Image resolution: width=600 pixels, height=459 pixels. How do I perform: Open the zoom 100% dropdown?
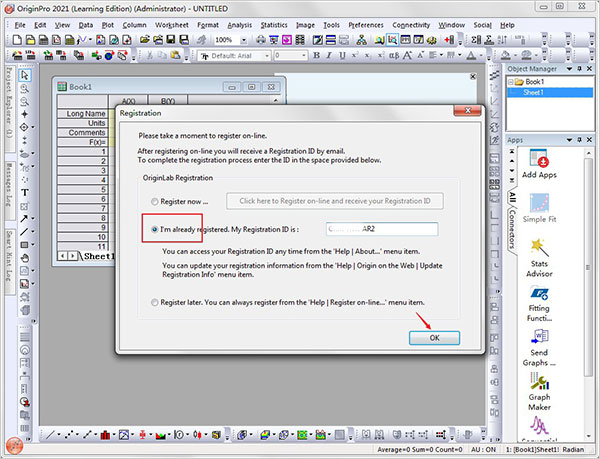tap(243, 40)
